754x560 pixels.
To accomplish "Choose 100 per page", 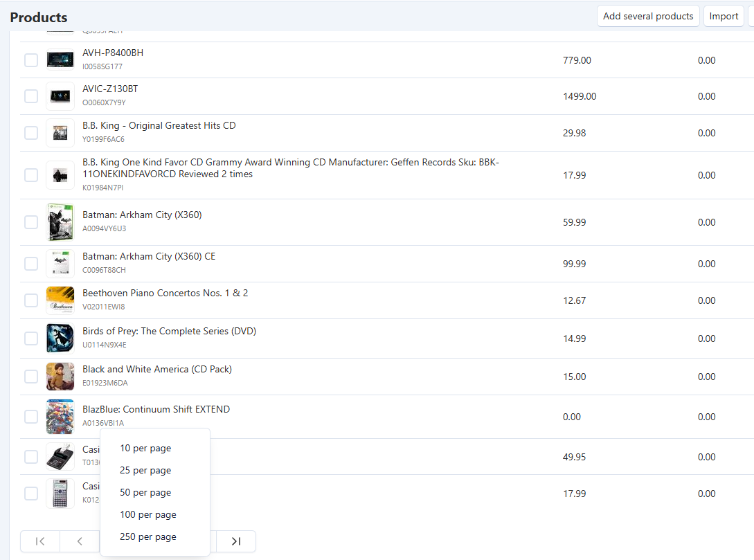I will [x=148, y=514].
